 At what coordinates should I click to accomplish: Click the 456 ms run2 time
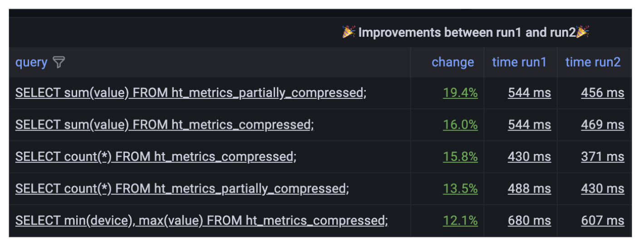coord(602,93)
